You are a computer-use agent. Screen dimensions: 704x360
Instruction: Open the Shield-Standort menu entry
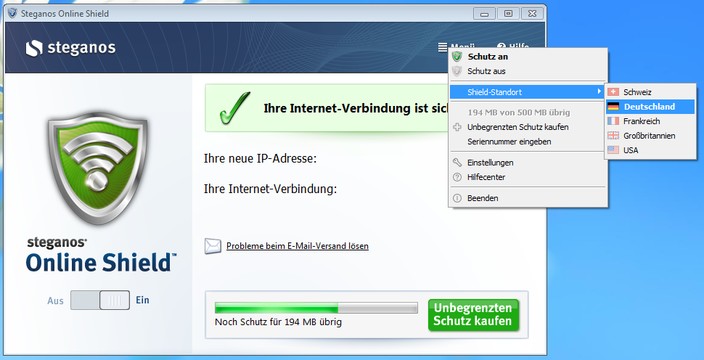(x=527, y=92)
